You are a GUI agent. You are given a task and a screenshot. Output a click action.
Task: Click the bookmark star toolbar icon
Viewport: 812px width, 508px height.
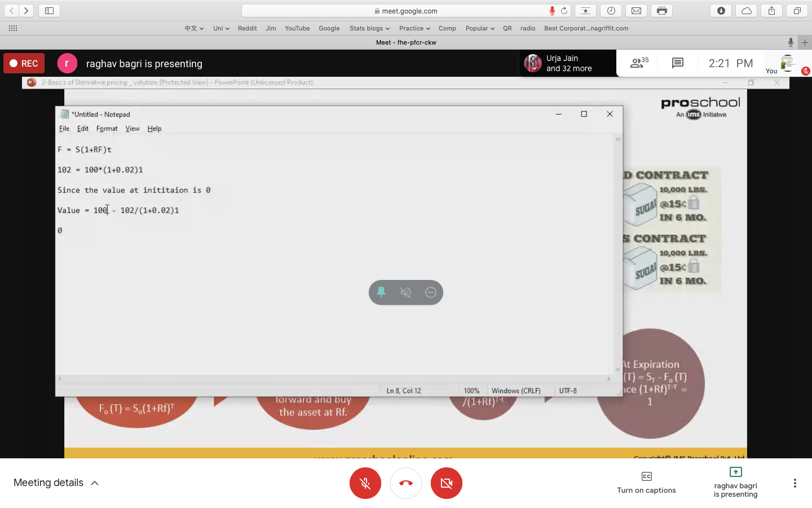pyautogui.click(x=585, y=11)
